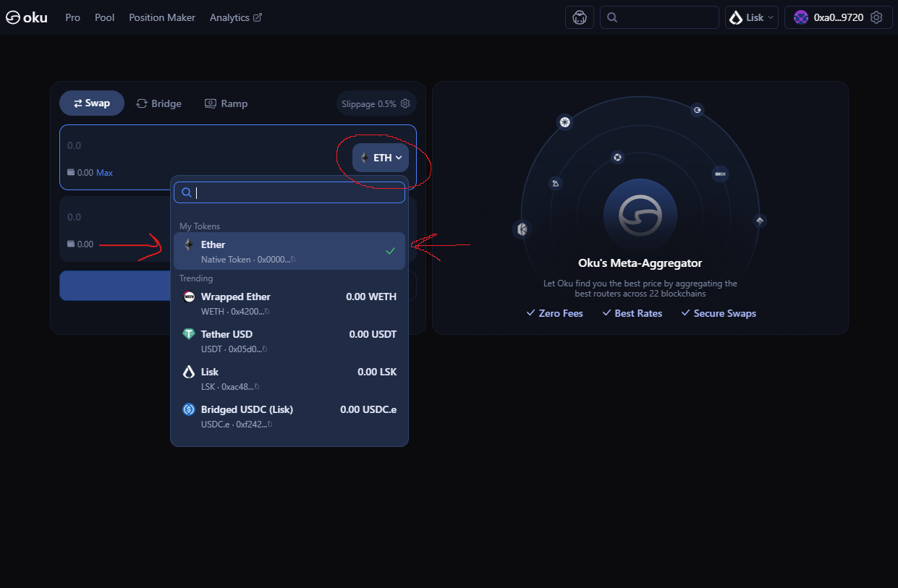Switch to the Ramp tab
898x588 pixels.
[x=226, y=103]
